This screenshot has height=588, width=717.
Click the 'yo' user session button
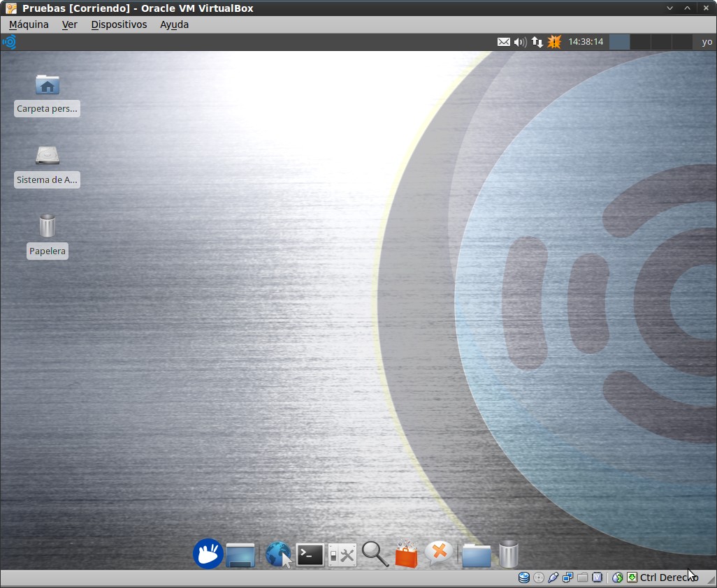pos(707,42)
